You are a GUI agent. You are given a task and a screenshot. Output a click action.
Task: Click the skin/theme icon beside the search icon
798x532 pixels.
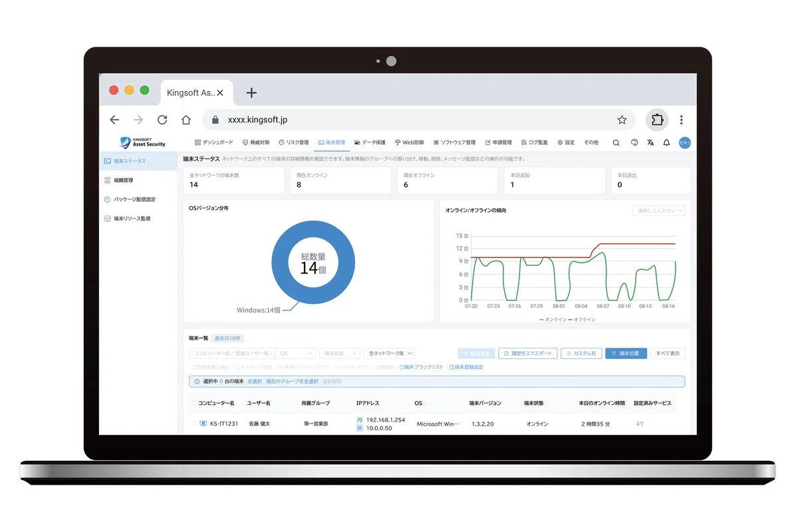(634, 142)
